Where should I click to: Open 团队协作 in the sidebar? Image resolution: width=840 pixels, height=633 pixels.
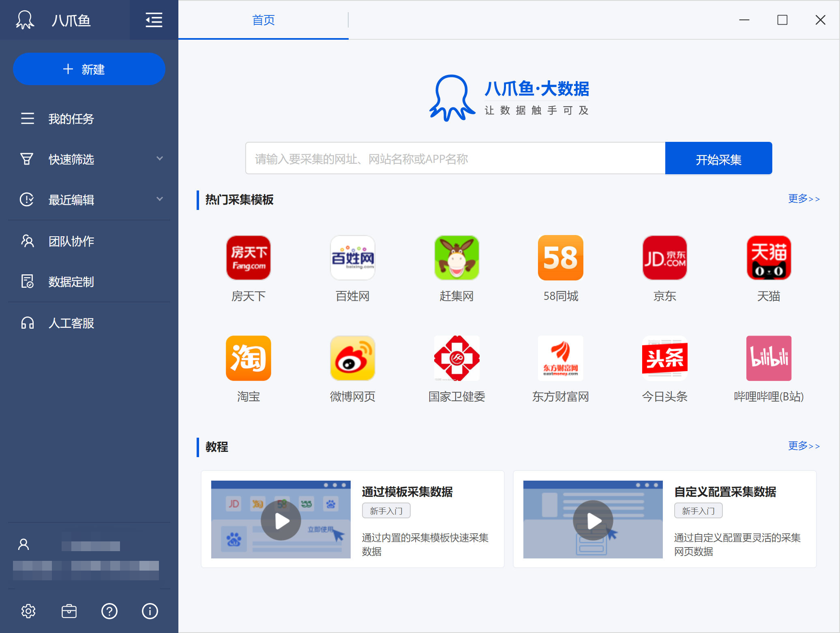[71, 241]
